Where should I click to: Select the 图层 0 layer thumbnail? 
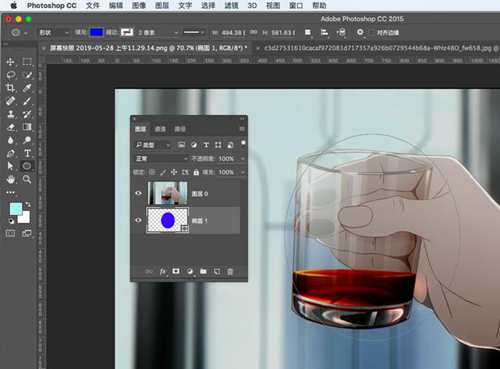(167, 193)
